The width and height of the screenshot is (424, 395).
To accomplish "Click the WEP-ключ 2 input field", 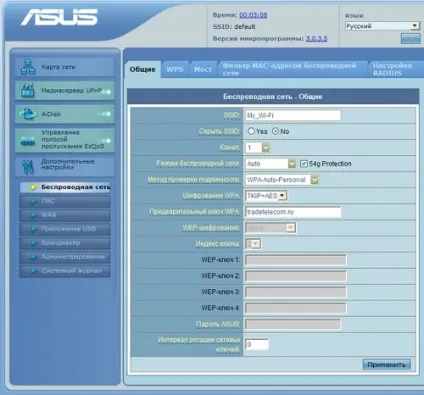I will pos(296,276).
